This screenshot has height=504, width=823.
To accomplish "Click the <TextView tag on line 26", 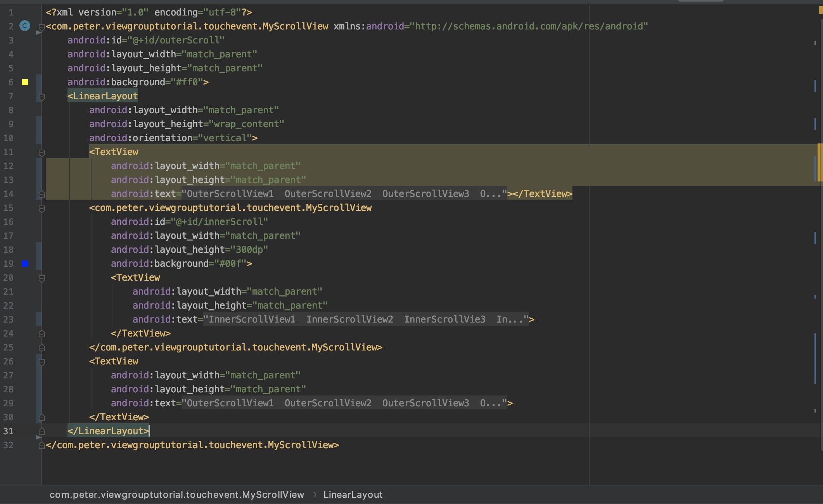I will click(114, 361).
